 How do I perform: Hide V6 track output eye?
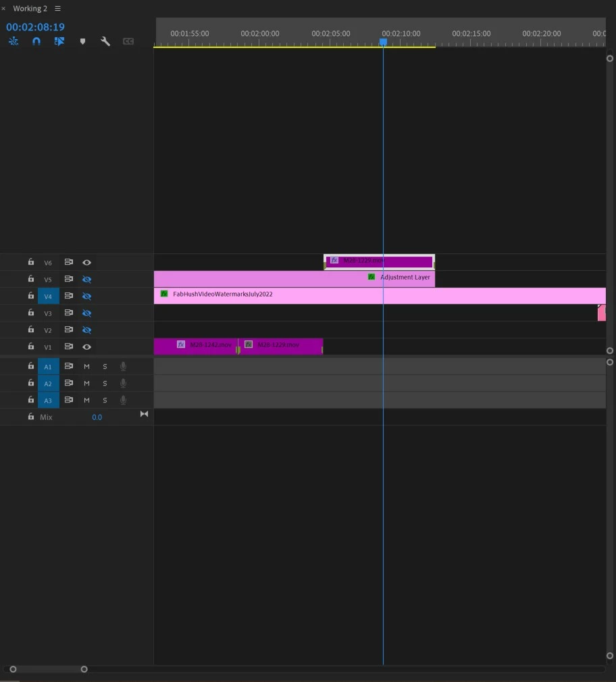tap(86, 262)
